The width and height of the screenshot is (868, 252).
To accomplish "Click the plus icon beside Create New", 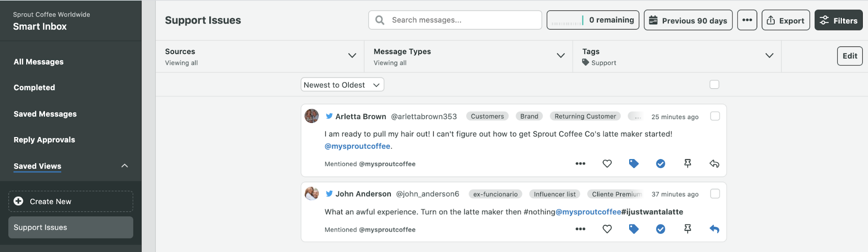I will coord(18,201).
